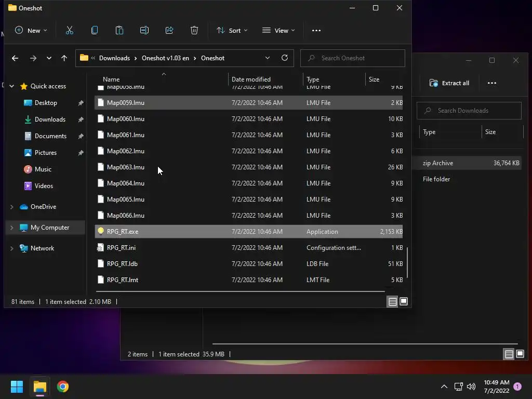Image resolution: width=532 pixels, height=399 pixels.
Task: Click the vertical scrollbar in file list
Action: (x=407, y=262)
